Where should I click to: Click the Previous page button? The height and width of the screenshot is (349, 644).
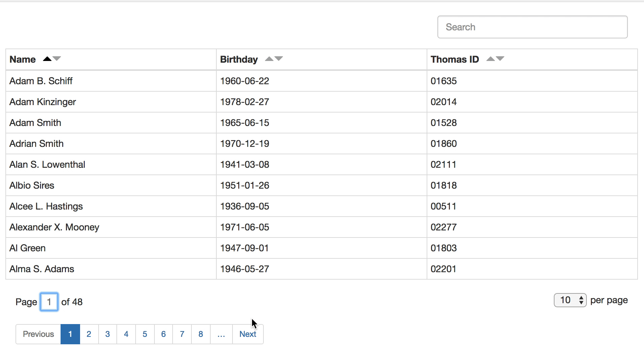click(x=38, y=334)
